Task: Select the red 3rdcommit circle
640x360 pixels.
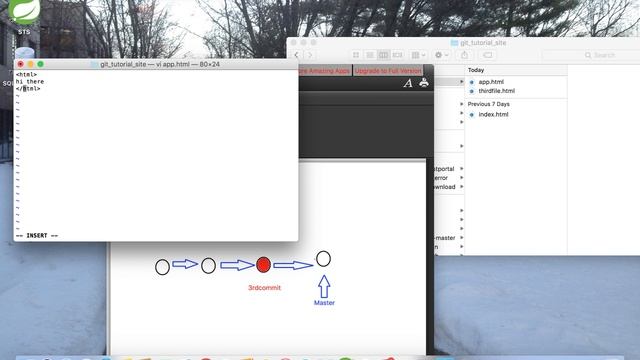Action: (x=263, y=265)
